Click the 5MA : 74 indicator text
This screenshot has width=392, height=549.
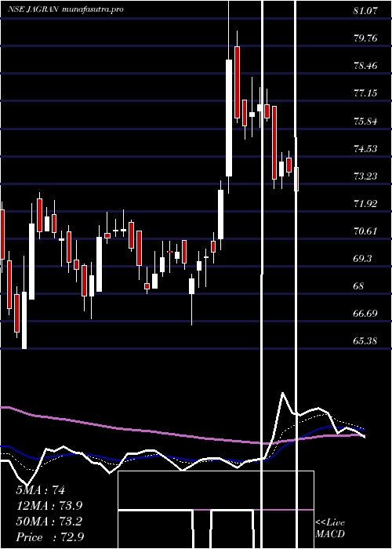point(40,490)
